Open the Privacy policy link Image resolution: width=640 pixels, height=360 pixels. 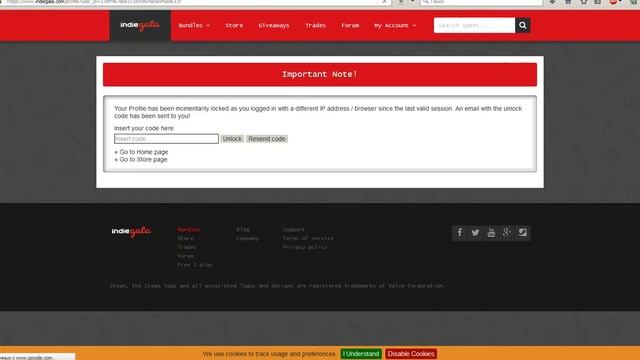(305, 247)
